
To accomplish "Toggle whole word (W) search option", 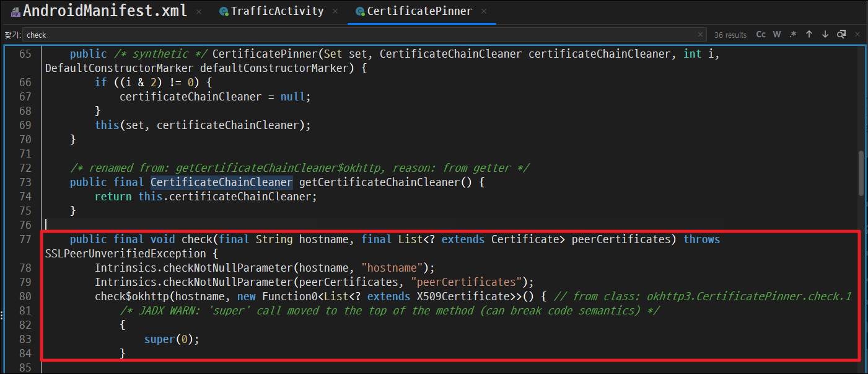I will point(777,35).
